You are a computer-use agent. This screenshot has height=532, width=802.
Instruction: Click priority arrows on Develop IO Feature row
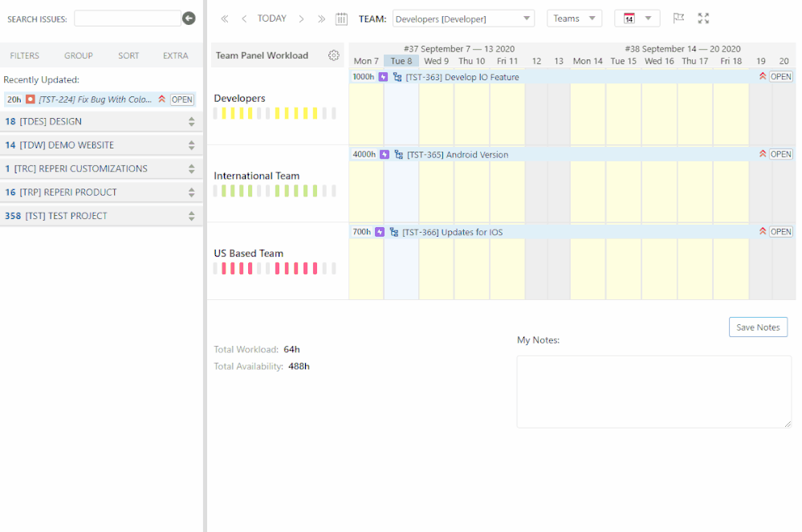click(762, 76)
